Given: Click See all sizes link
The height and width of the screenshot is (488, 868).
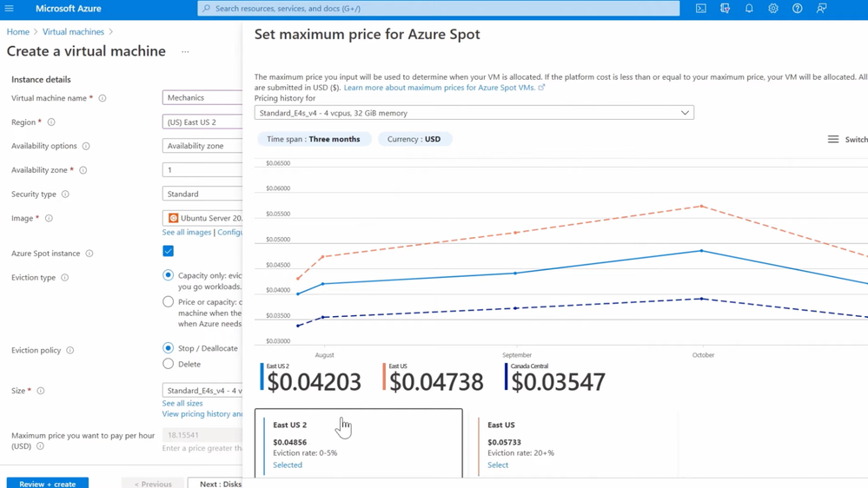Looking at the screenshot, I should 182,404.
